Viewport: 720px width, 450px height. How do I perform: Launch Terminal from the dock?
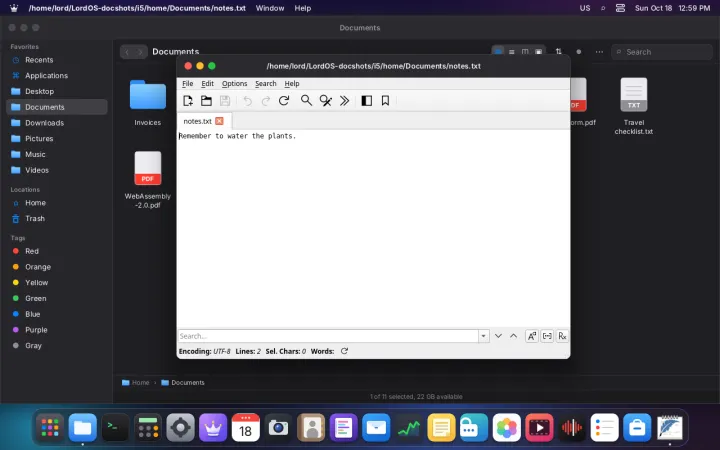click(115, 428)
